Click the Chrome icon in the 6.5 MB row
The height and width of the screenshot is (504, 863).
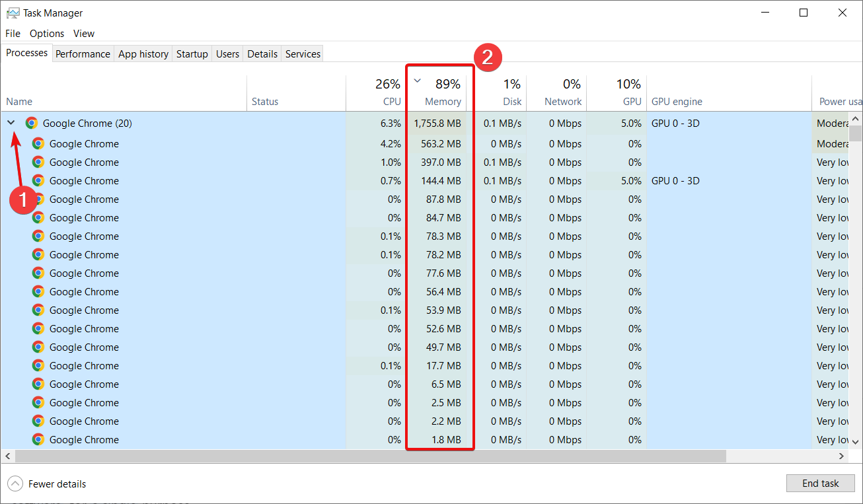click(x=38, y=384)
